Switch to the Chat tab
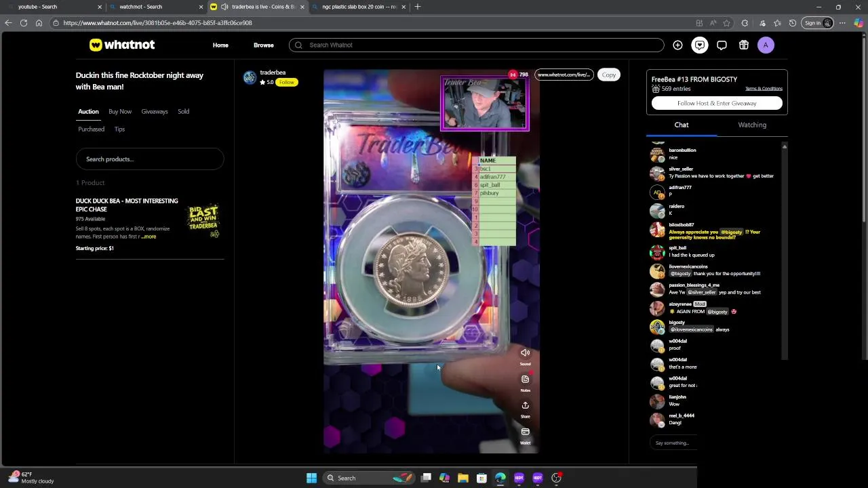The height and width of the screenshot is (488, 868). [682, 125]
